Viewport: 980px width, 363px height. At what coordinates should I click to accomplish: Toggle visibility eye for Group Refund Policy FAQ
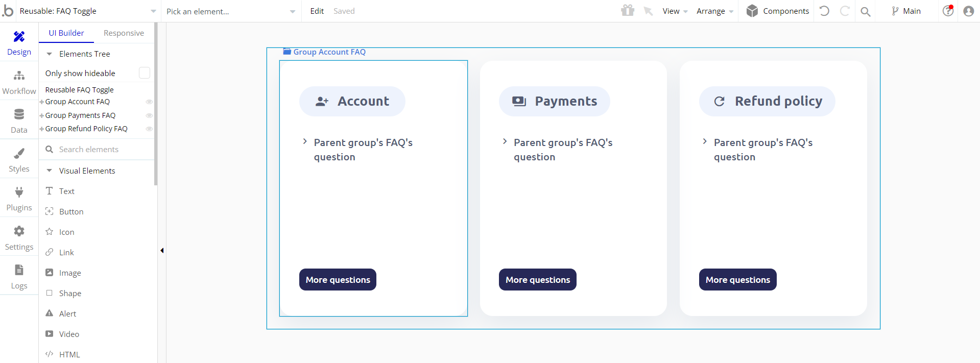click(x=149, y=129)
